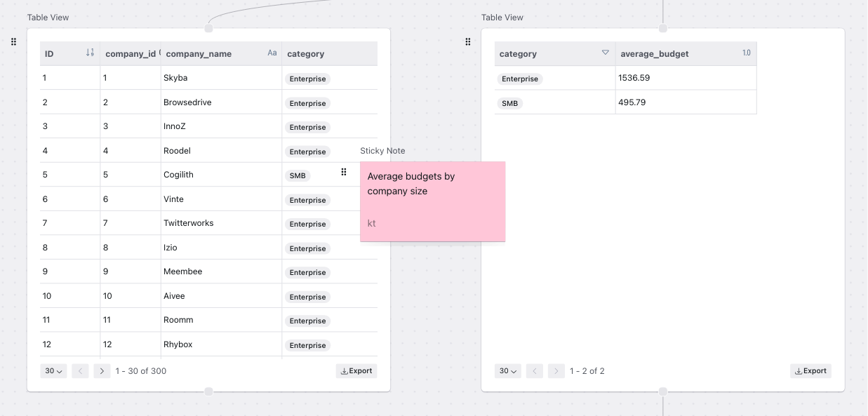This screenshot has height=416, width=868.
Task: Click the left table's Table View title
Action: [48, 17]
